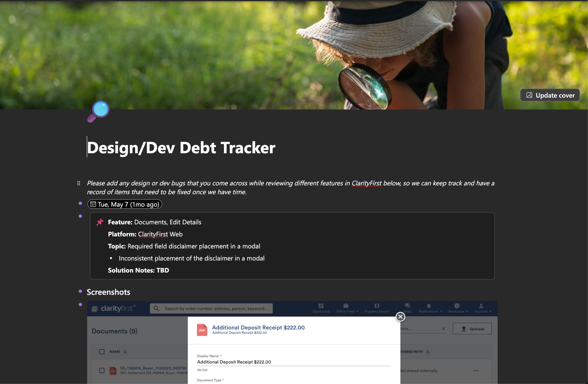Click the Uploads button
588x384 pixels.
tap(472, 329)
